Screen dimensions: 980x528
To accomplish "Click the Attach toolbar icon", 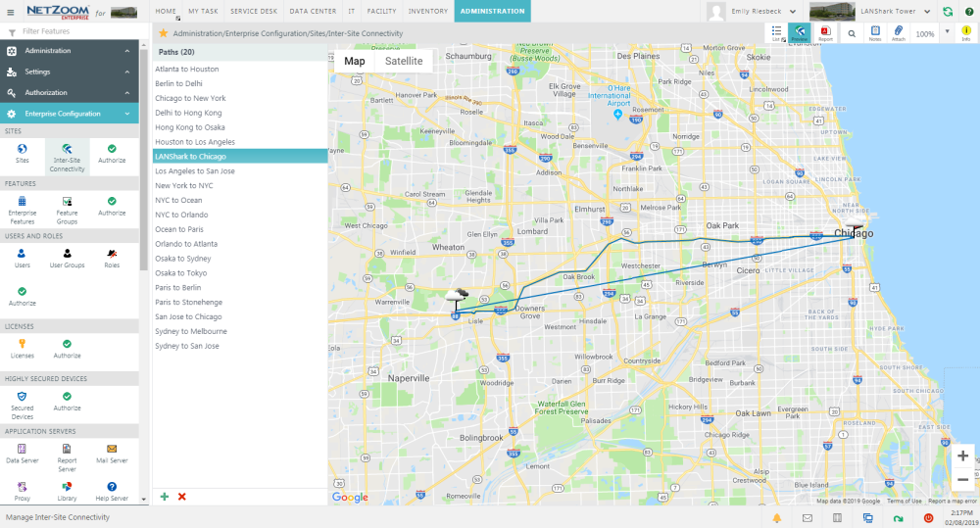I will [898, 33].
